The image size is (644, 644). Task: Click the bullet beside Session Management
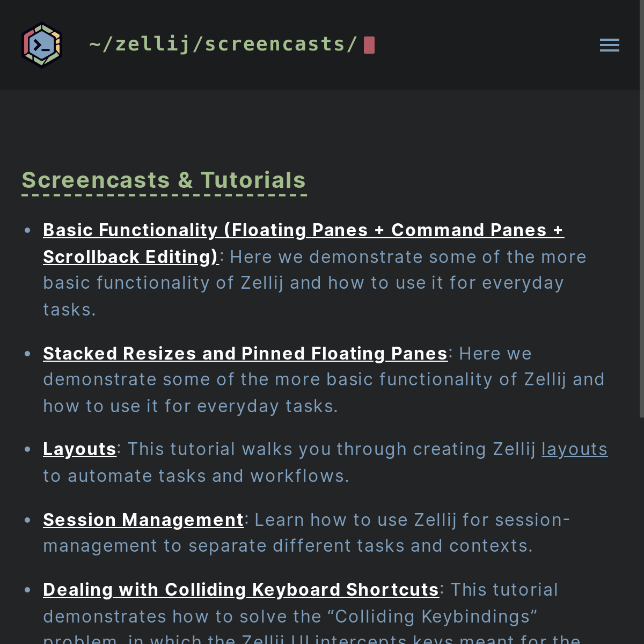(x=27, y=520)
